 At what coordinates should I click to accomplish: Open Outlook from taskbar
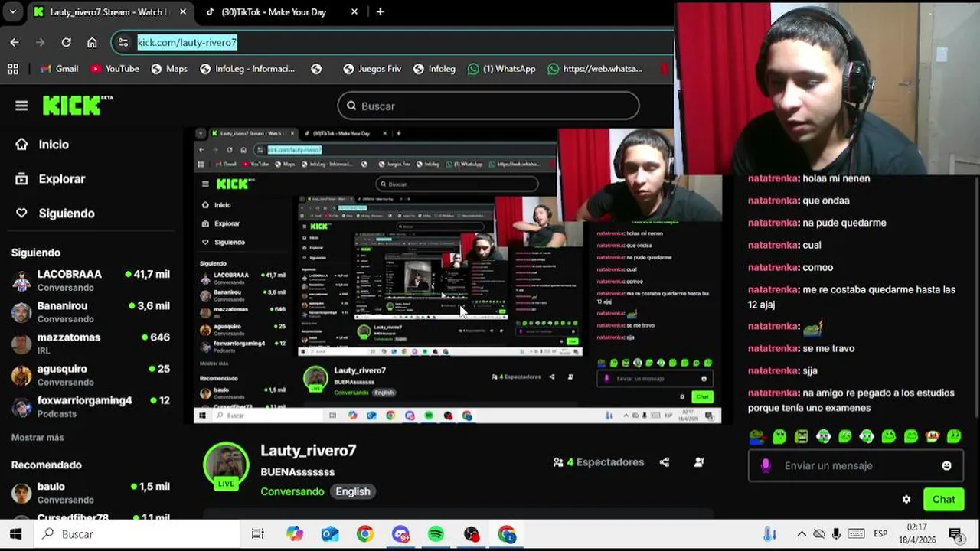[330, 534]
